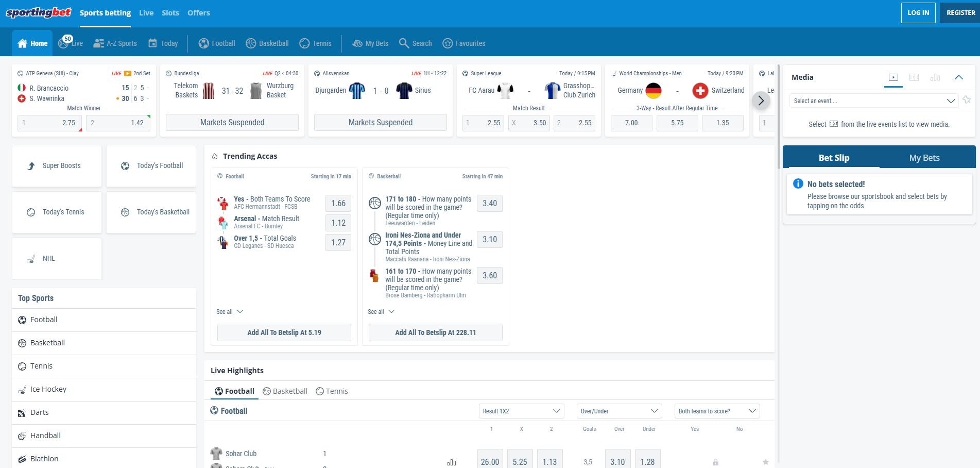The image size is (980, 468).
Task: Select odds 2.75 for R. Brancaccio
Action: pos(50,123)
